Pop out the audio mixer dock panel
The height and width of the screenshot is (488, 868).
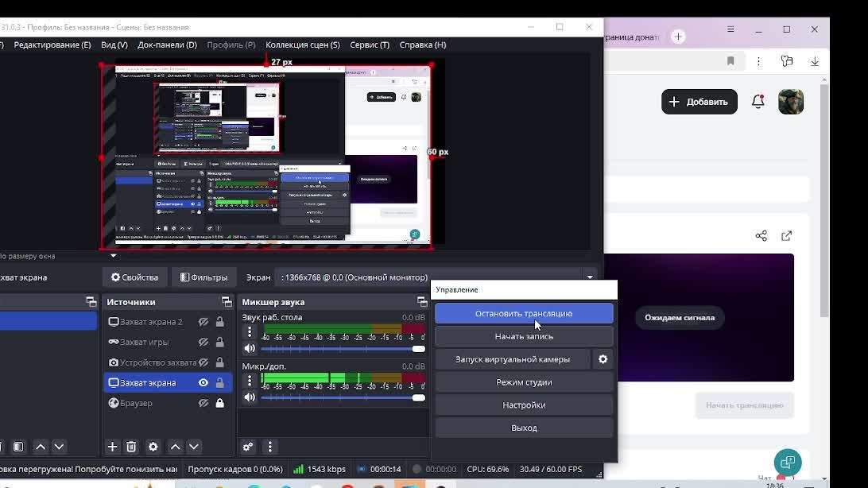[x=422, y=301]
